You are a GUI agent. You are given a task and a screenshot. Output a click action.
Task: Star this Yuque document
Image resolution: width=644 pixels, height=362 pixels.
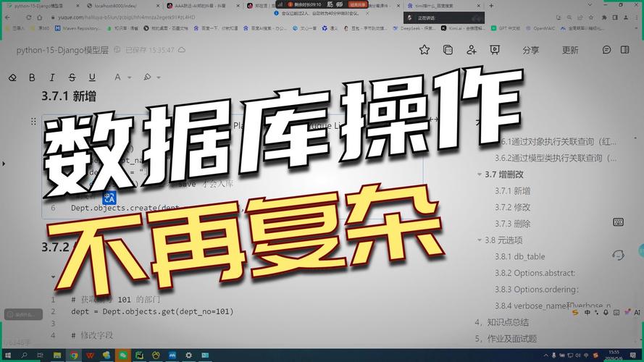425,50
